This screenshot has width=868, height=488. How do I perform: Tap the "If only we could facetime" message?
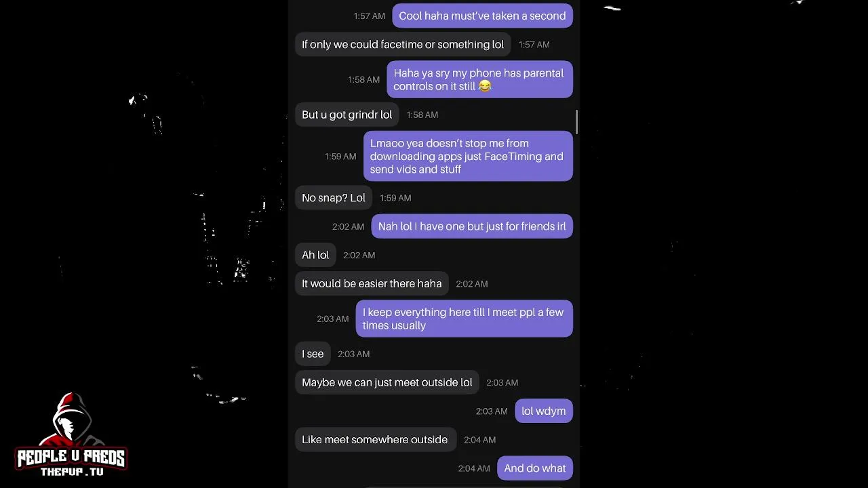pyautogui.click(x=403, y=45)
